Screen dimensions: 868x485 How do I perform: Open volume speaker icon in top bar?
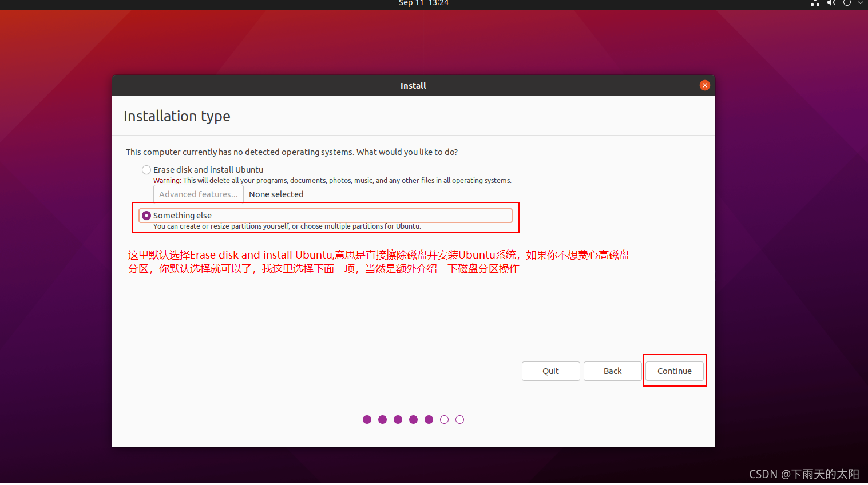(831, 3)
